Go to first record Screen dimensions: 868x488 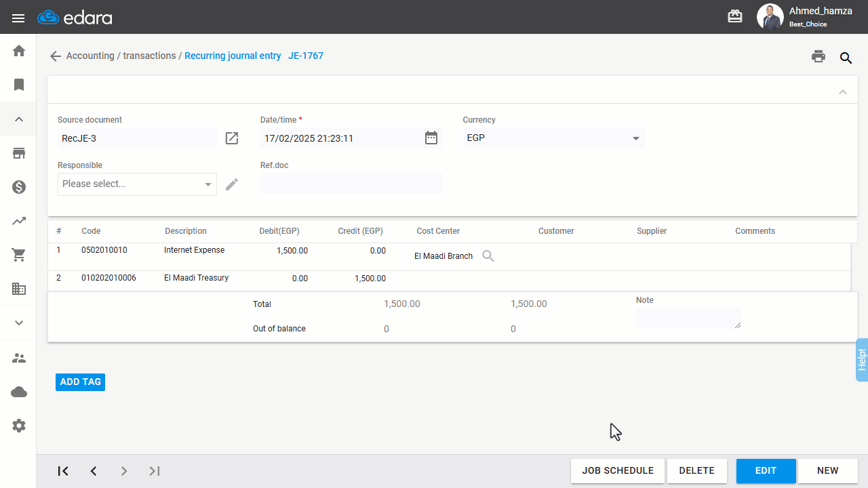tap(63, 471)
